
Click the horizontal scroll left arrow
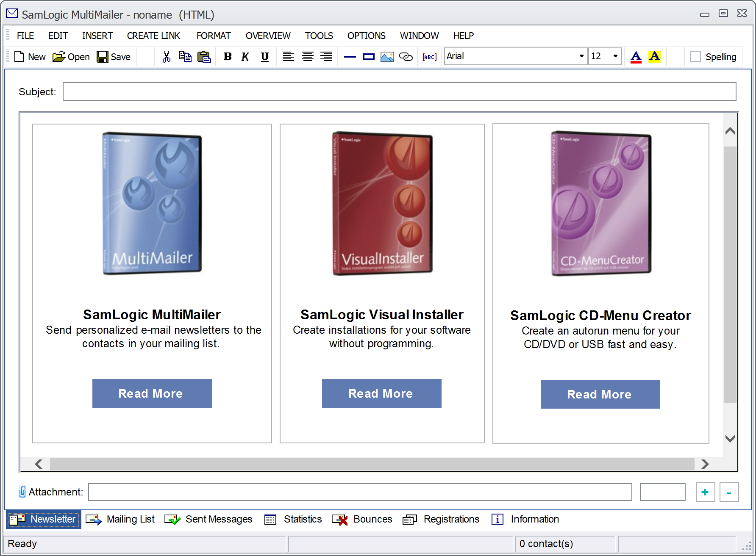[39, 464]
